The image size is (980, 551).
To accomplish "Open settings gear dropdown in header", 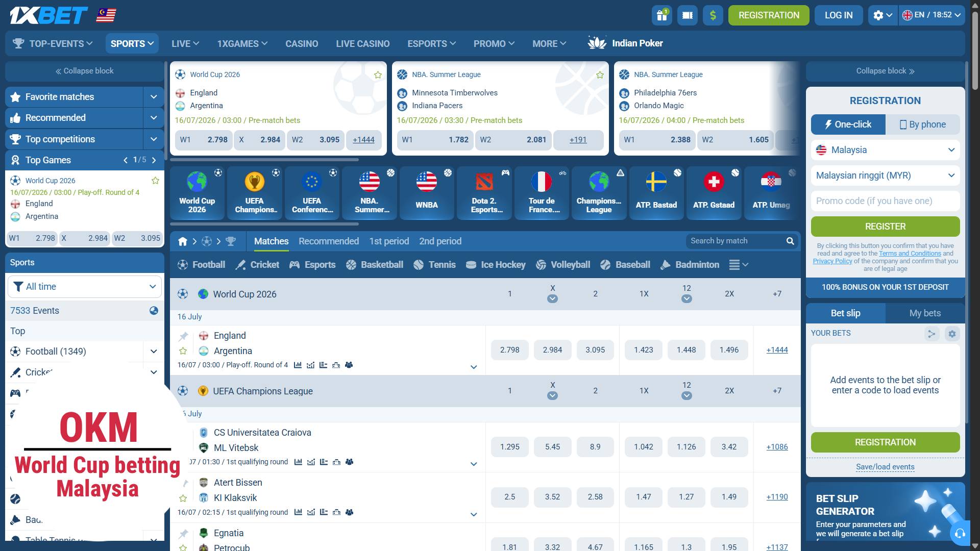I will (x=883, y=15).
